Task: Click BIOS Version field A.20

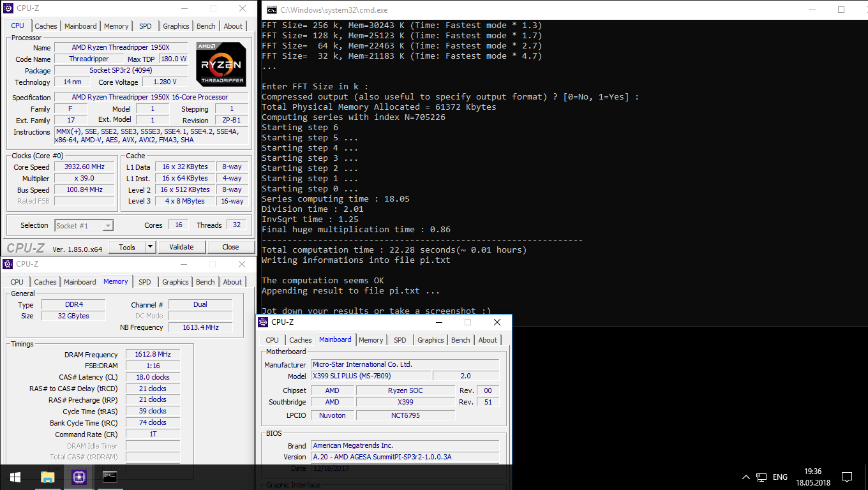Action: pyautogui.click(x=405, y=457)
